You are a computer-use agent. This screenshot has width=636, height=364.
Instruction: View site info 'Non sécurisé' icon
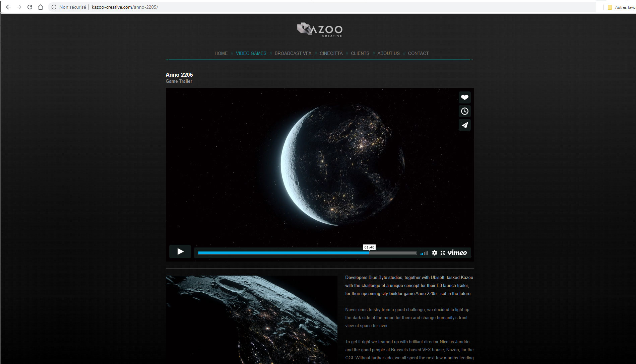coord(54,7)
